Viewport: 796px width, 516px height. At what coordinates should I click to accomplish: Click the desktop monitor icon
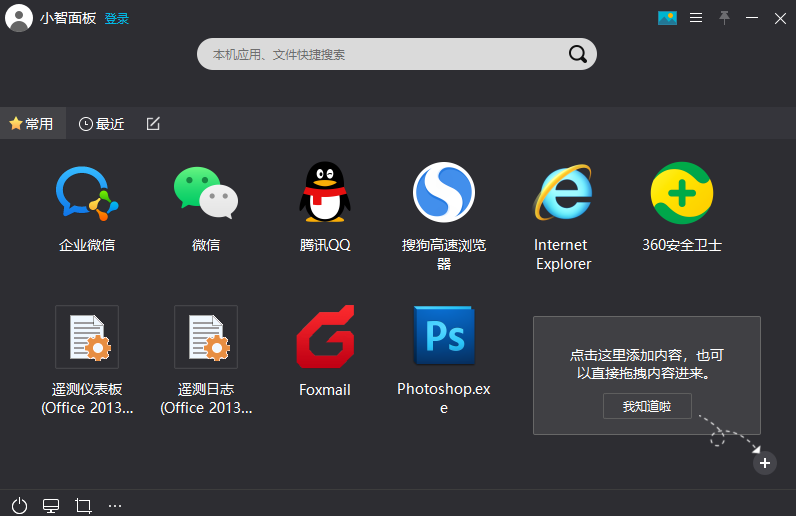51,505
